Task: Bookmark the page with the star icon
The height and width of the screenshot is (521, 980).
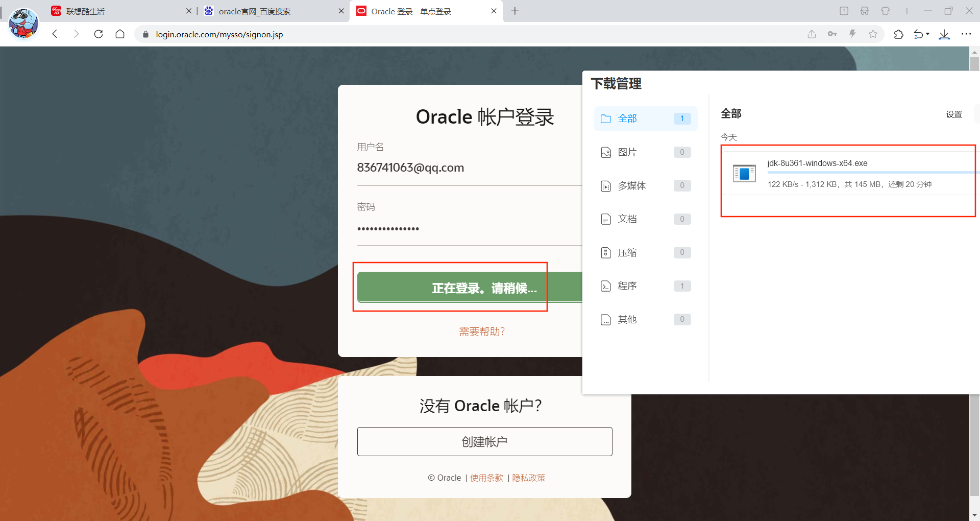Action: coord(873,34)
